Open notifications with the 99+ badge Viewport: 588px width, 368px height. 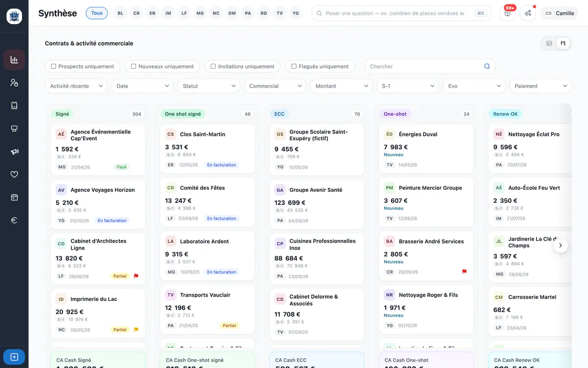[507, 13]
